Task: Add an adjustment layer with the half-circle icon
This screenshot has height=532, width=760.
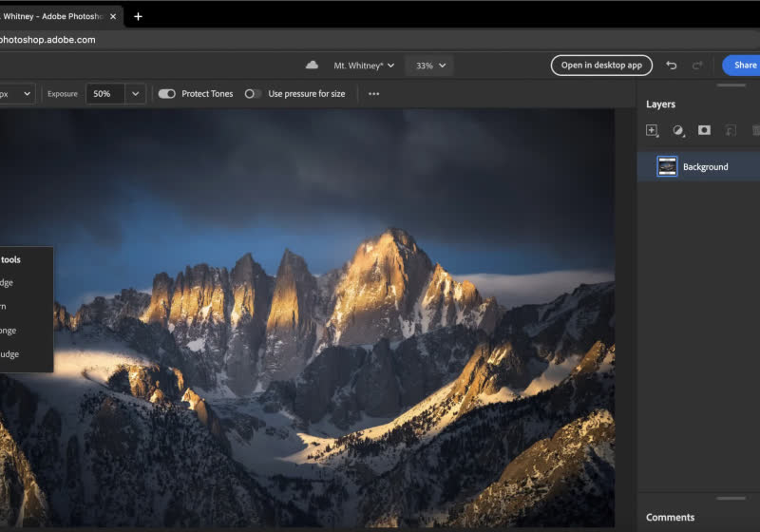Action: coord(678,130)
